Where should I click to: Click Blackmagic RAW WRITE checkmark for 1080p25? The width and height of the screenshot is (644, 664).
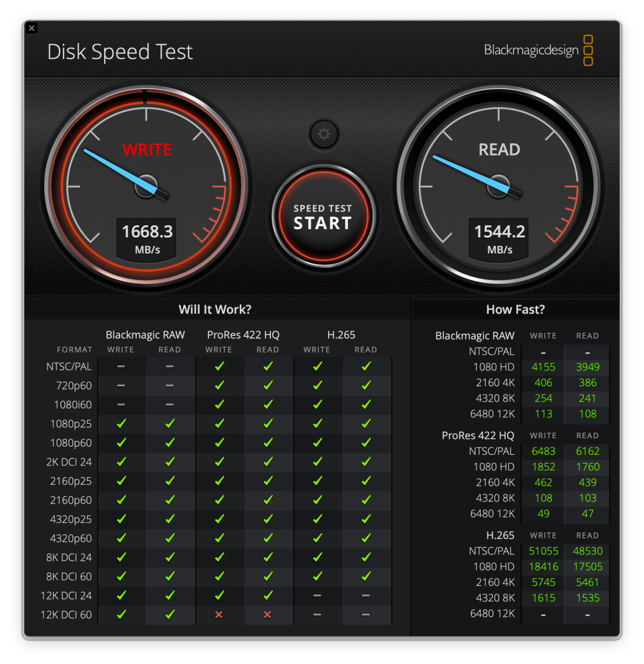[x=121, y=424]
